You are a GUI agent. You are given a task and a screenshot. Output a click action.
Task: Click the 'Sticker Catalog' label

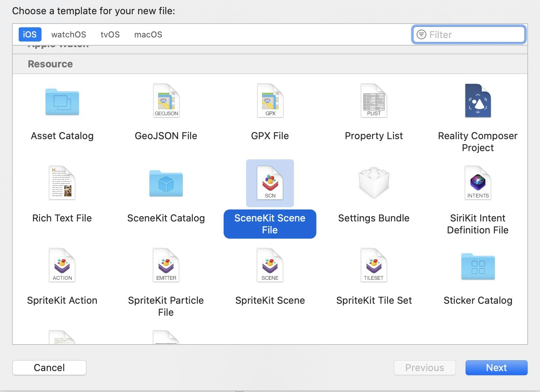click(x=478, y=300)
